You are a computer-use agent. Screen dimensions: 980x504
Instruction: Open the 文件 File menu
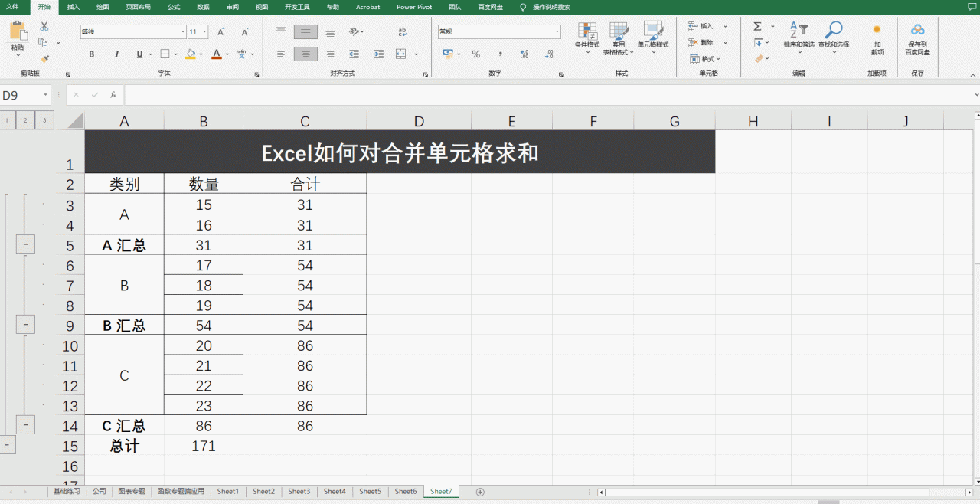pos(12,7)
